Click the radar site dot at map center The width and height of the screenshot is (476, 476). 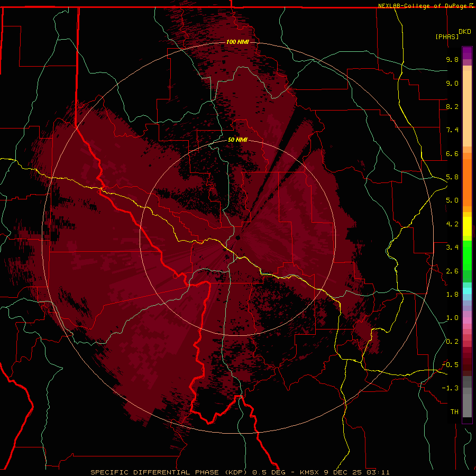click(238, 237)
